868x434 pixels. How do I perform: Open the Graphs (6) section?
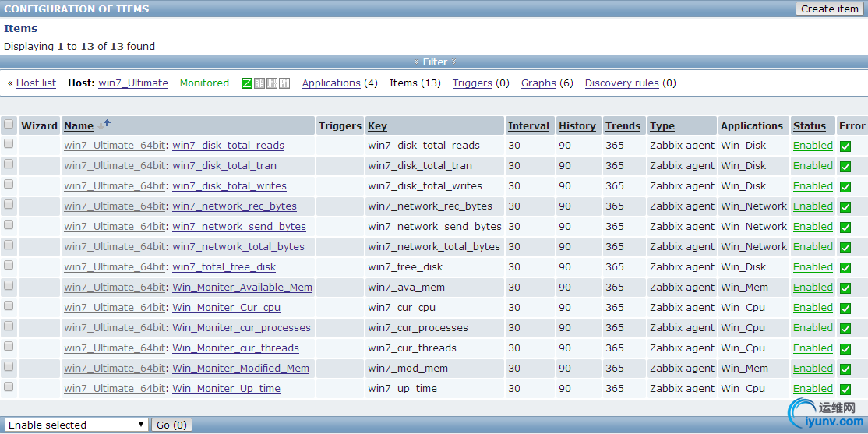tap(538, 83)
